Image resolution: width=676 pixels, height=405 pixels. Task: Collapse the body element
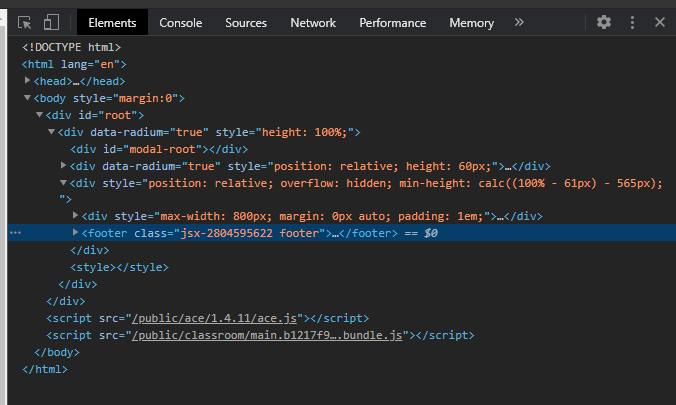click(27, 98)
